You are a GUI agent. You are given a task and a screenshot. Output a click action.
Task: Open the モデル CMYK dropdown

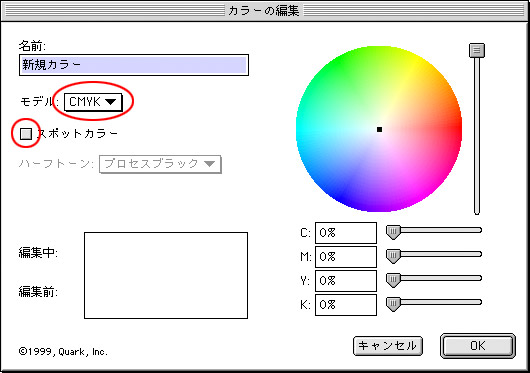click(x=93, y=102)
